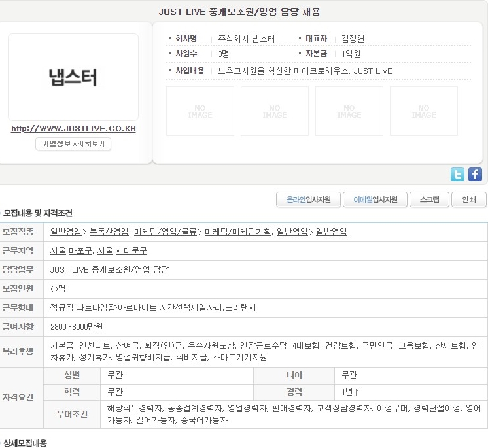This screenshot has height=448, width=488.
Task: Click the 인쇄 print button
Action: click(469, 199)
